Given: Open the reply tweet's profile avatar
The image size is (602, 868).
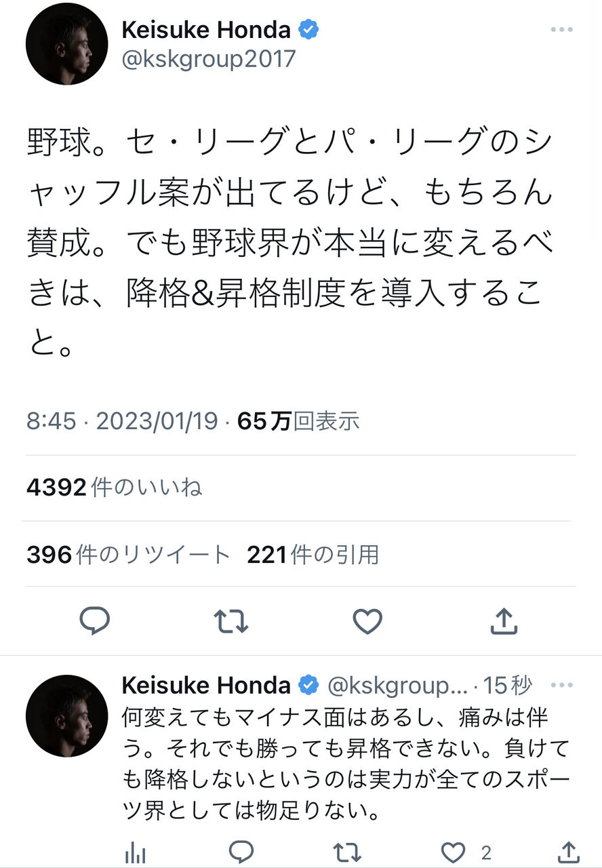Looking at the screenshot, I should tap(66, 716).
